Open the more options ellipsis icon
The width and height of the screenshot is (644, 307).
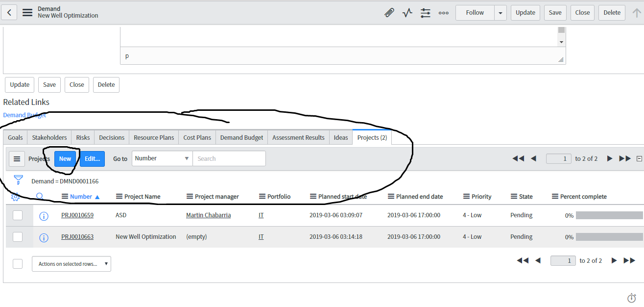(444, 13)
